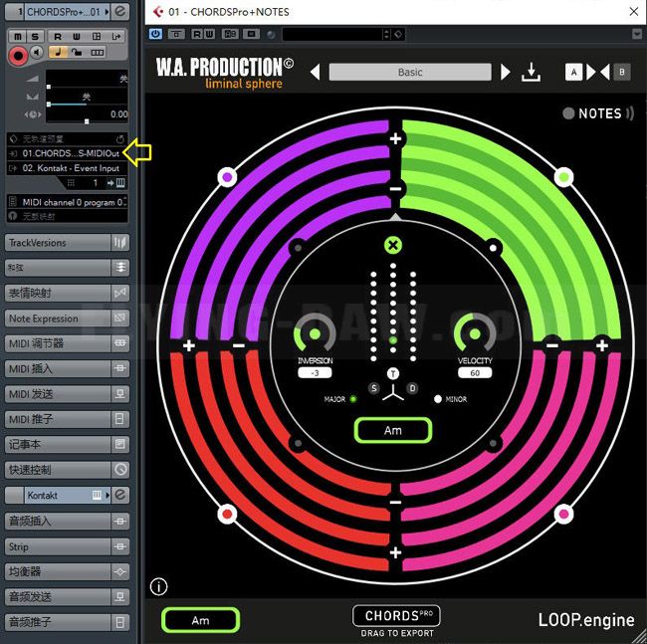Screen dimensions: 647x644
Task: Click the edit instrument 'e' button beside CHORDSPro
Action: pyautogui.click(x=120, y=11)
